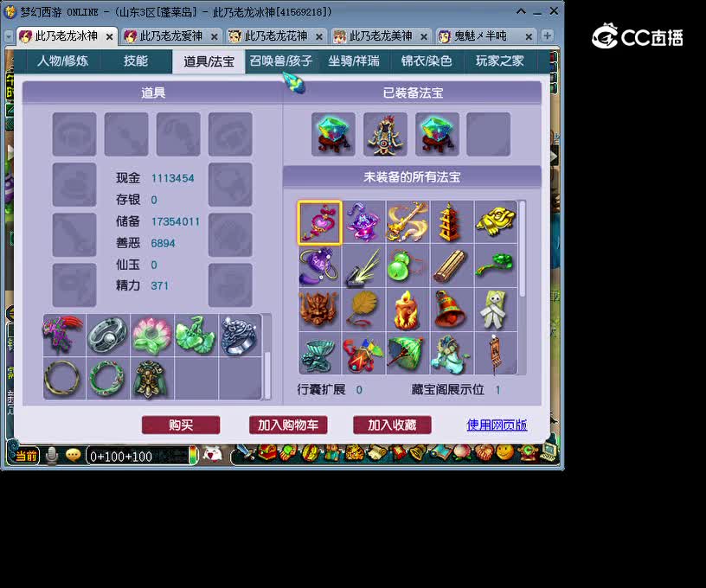
Task: Select the plain gold bracelet item
Action: tap(64, 379)
